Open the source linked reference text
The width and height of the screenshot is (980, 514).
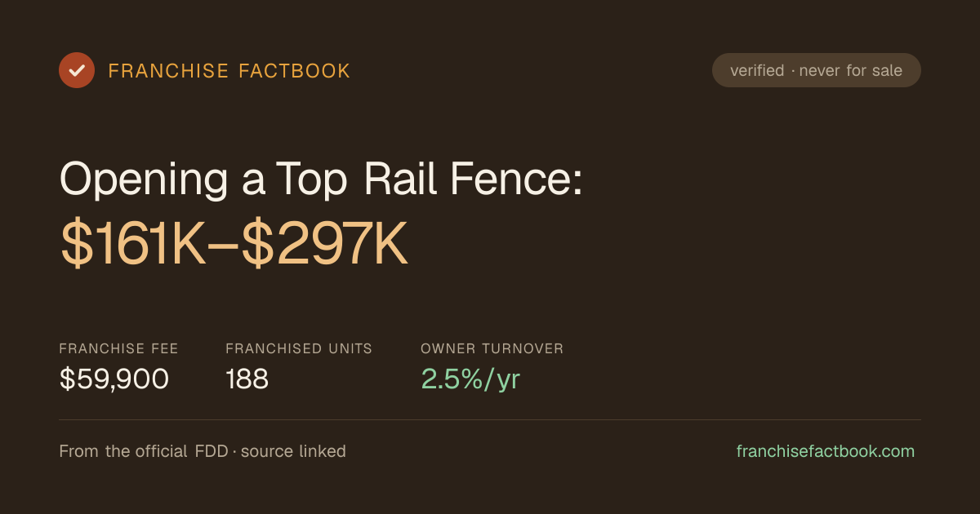(x=293, y=451)
